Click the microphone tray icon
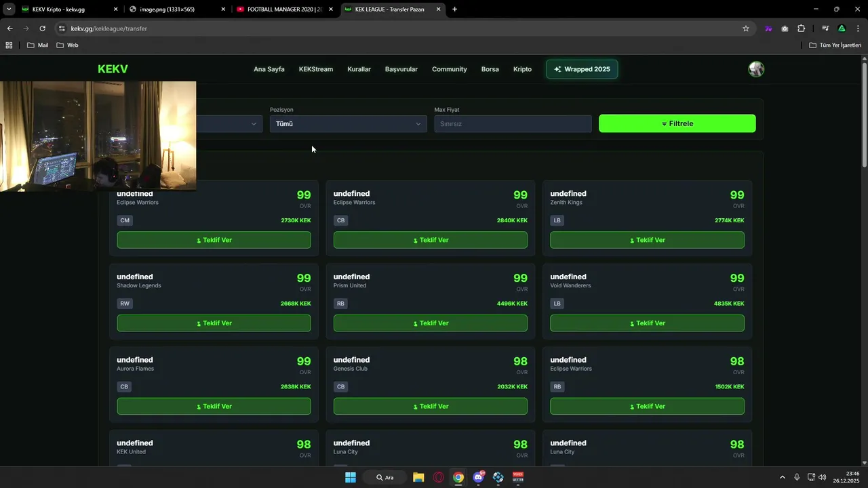This screenshot has height=488, width=868. point(797,477)
